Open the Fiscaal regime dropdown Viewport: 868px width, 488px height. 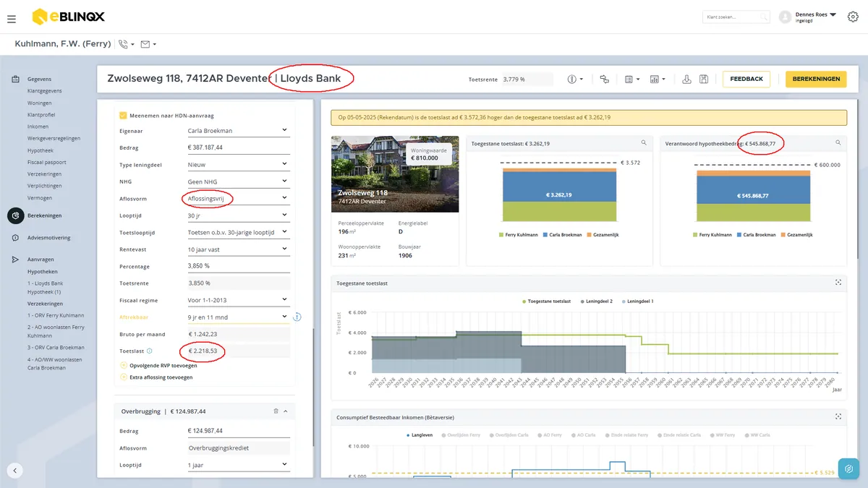click(238, 300)
